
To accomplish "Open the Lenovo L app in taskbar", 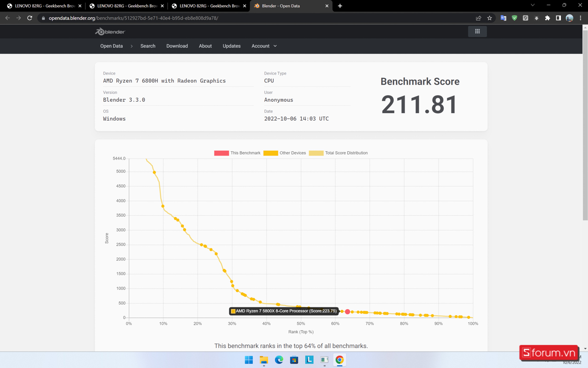I will [x=309, y=360].
